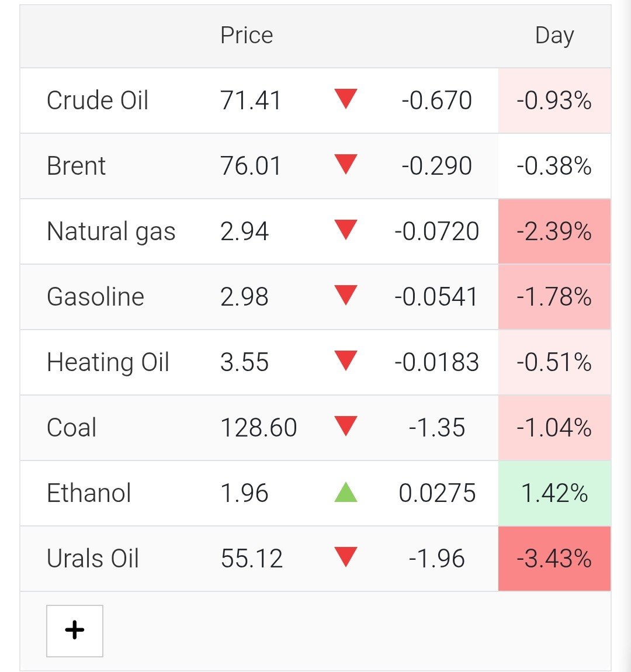The image size is (631, 672).
Task: Expand the list with the plus button
Action: [x=75, y=631]
